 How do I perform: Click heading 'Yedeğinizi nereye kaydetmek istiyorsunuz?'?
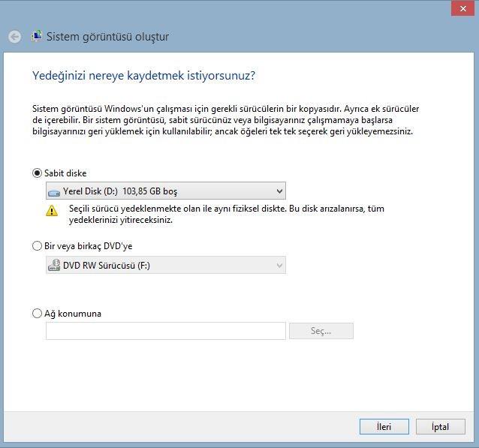pyautogui.click(x=143, y=76)
